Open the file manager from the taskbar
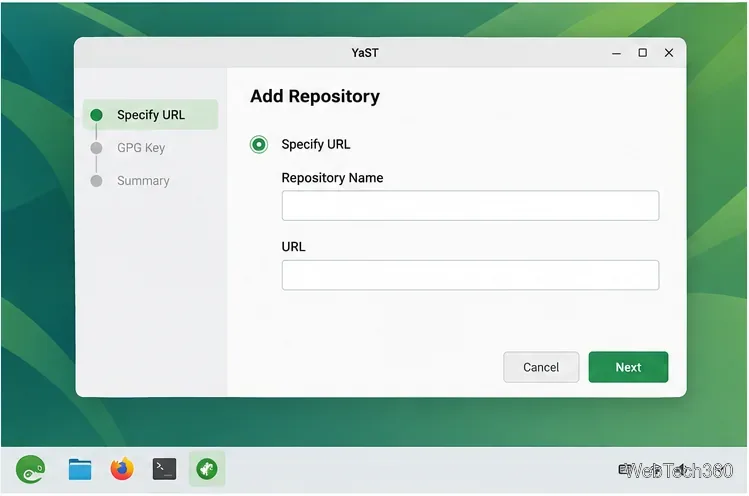Screen dimensions: 749x496 80,469
